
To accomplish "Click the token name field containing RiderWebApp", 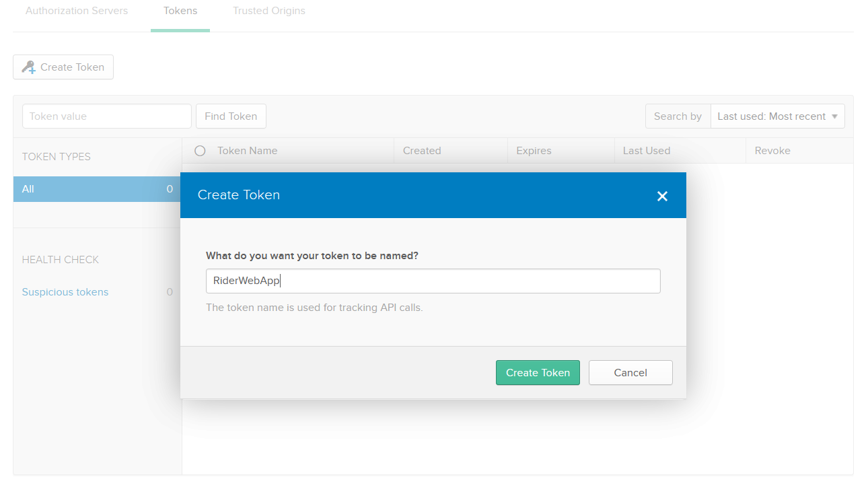I will 433,281.
